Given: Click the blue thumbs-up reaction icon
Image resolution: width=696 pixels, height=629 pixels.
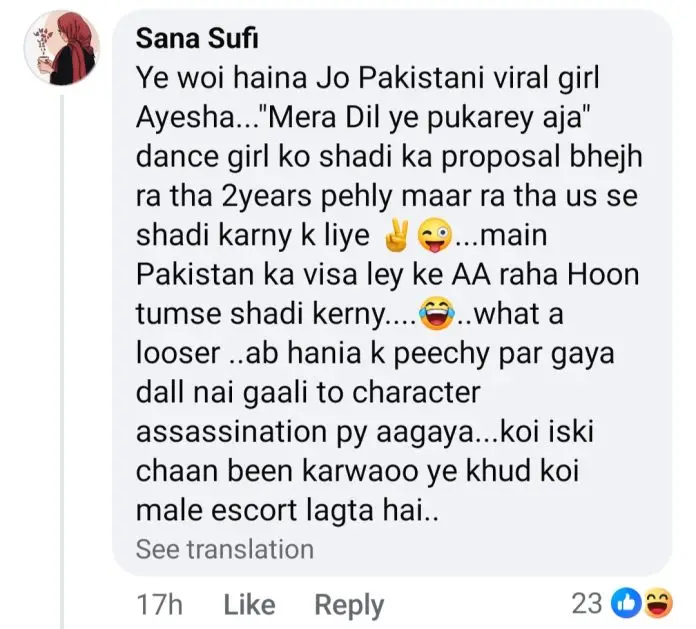Looking at the screenshot, I should (x=624, y=603).
